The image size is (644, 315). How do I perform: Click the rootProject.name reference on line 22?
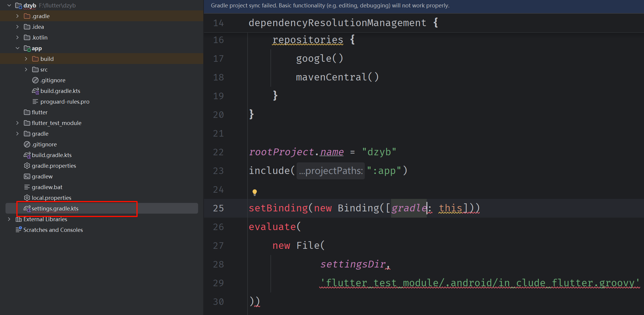pyautogui.click(x=296, y=152)
